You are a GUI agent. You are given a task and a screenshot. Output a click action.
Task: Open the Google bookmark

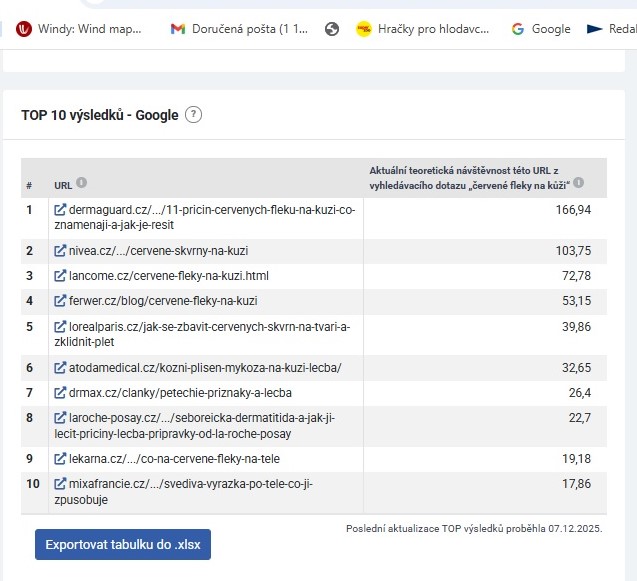point(541,29)
